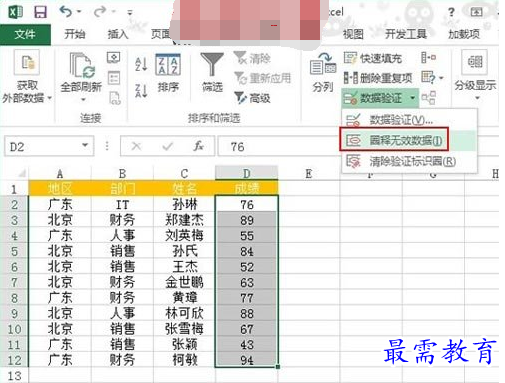Toggle the 筛选 filter funnel
505x383 pixels.
pos(212,72)
